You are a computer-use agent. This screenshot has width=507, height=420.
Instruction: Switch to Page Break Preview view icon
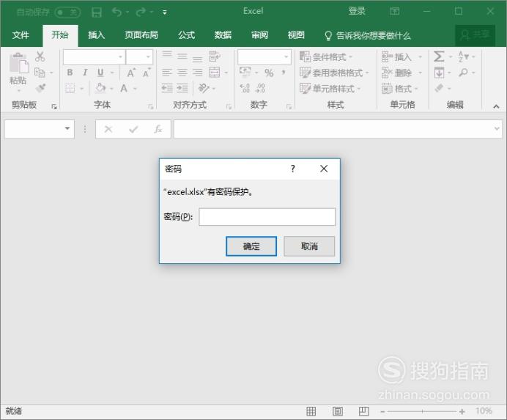[x=363, y=411]
